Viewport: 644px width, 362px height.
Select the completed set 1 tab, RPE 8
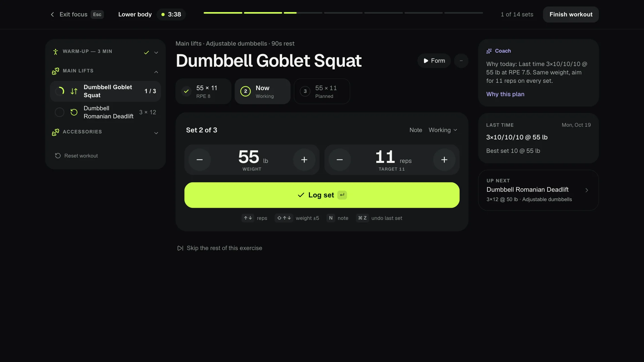click(x=203, y=91)
